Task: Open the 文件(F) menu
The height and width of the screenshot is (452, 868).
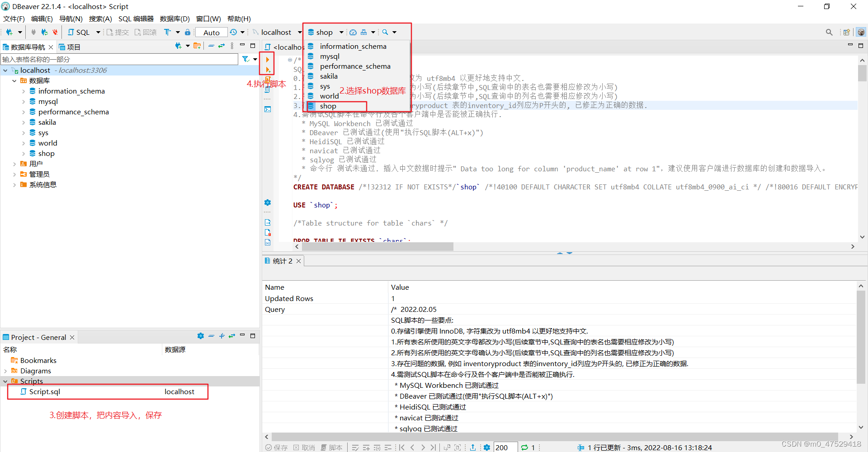Action: (14, 19)
